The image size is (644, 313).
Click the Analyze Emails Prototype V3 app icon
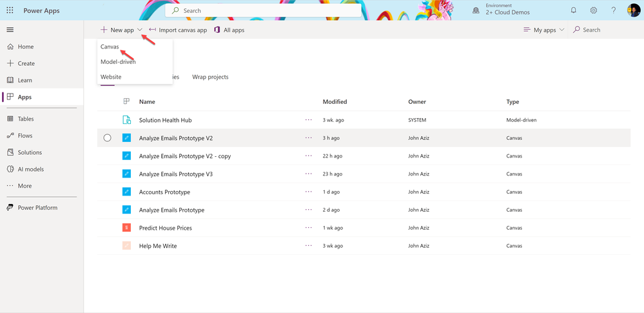(x=126, y=174)
